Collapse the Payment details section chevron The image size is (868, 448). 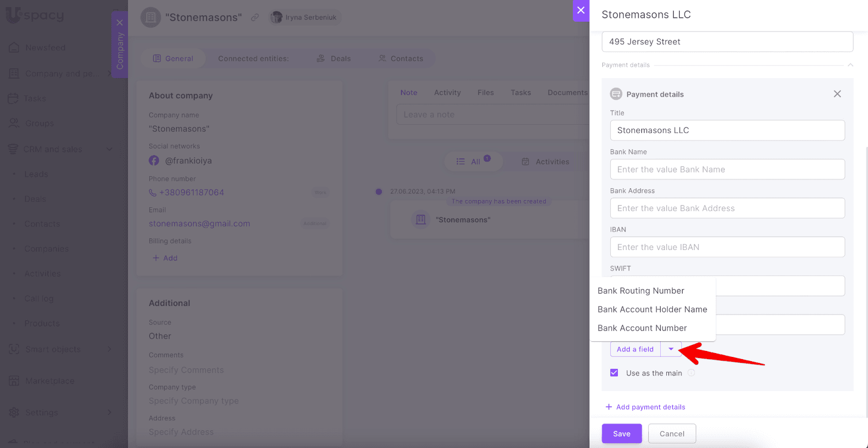[x=850, y=65]
